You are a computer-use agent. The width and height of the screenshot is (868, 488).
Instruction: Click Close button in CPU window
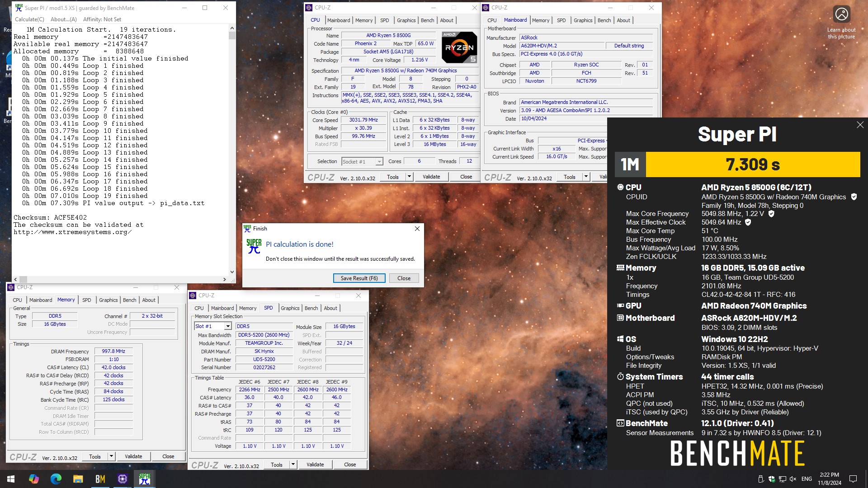[x=466, y=177]
